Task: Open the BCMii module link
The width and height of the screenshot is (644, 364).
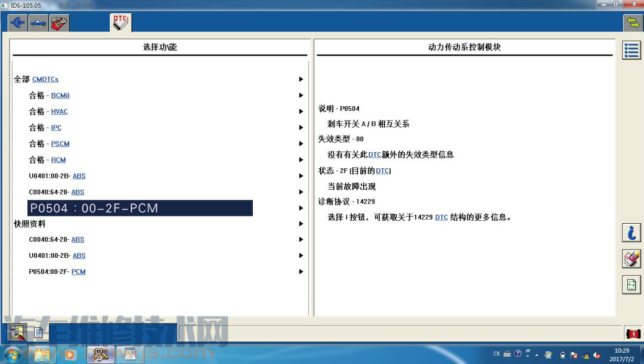Action: point(60,95)
